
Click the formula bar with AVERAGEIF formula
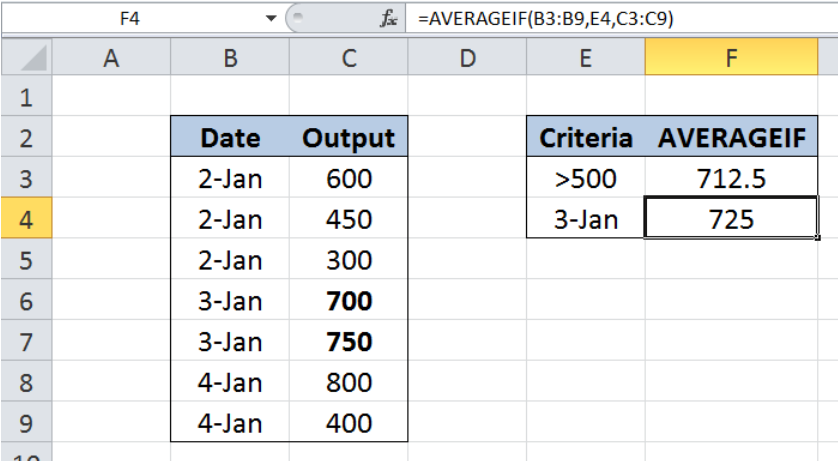(622, 19)
